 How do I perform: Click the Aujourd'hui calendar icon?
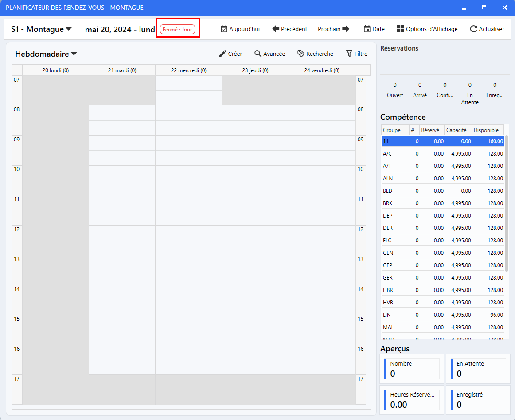click(224, 29)
